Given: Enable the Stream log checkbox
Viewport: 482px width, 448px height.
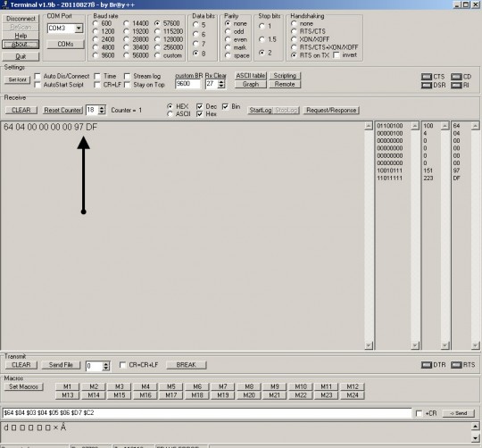Looking at the screenshot, I should tap(127, 76).
